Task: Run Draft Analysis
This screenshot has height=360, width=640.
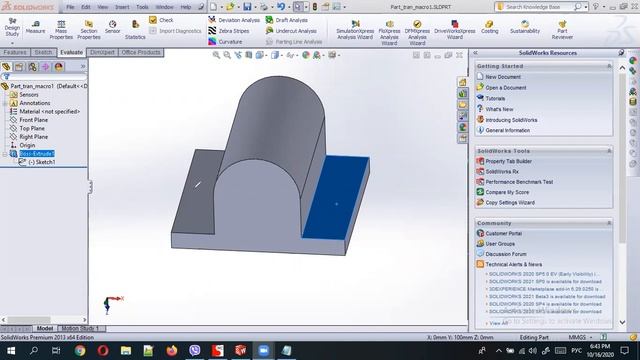Action: click(287, 20)
